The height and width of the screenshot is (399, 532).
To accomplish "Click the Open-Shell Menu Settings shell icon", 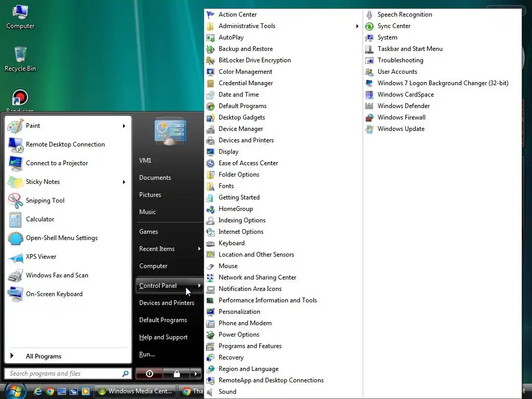I will pos(15,238).
